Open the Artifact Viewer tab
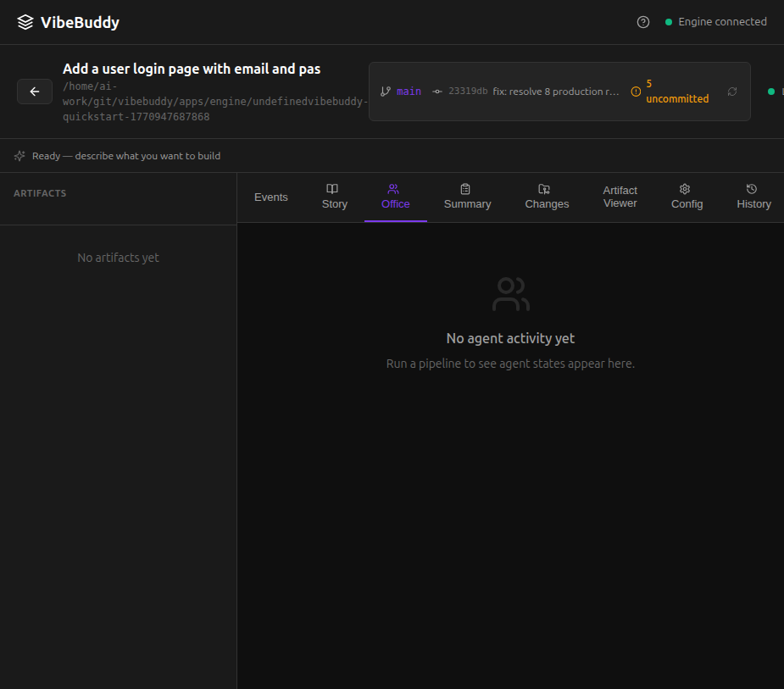Screen dimensions: 784x689 click(x=620, y=197)
